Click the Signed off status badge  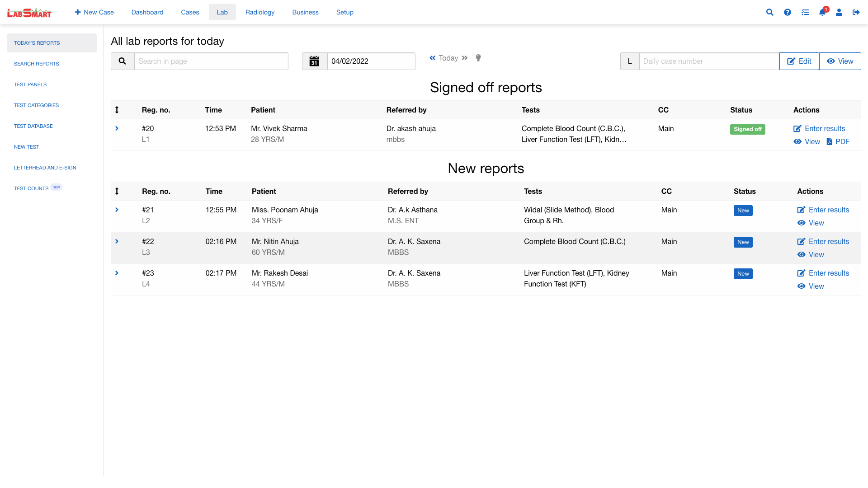click(x=748, y=129)
